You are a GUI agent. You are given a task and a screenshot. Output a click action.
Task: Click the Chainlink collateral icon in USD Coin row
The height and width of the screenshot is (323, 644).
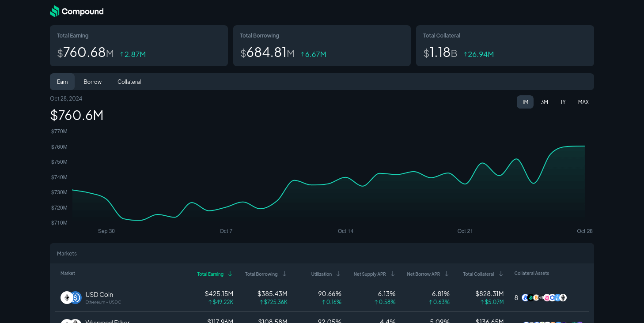[x=552, y=297]
